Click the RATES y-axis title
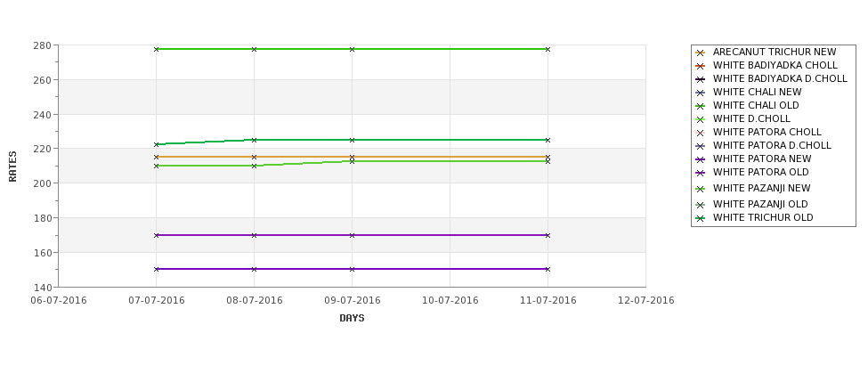The image size is (868, 382). coord(12,167)
